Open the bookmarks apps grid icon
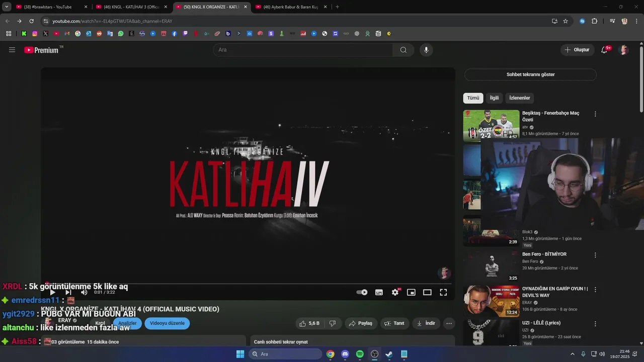The height and width of the screenshot is (362, 644). point(9,34)
